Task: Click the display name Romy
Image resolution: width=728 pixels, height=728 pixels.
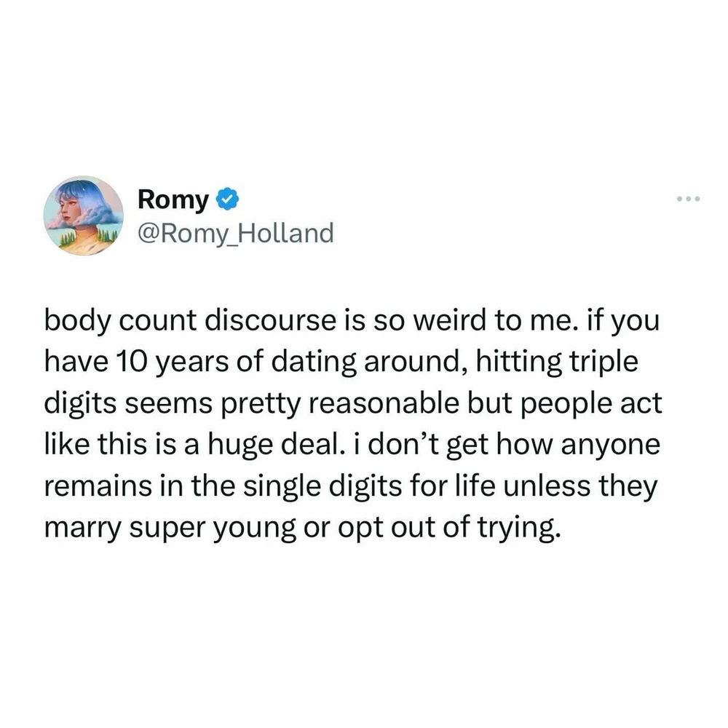Action: click(173, 197)
